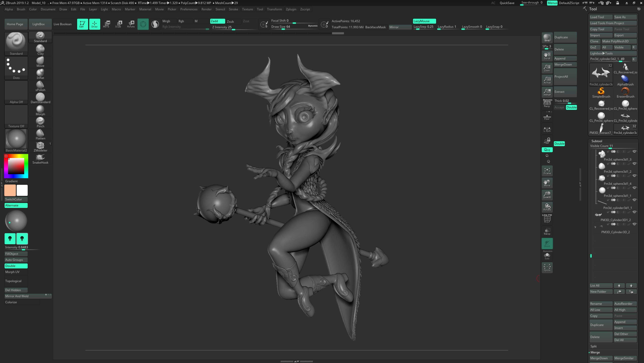This screenshot has width=644, height=363.
Task: Toggle the Alternate color button
Action: (x=16, y=205)
